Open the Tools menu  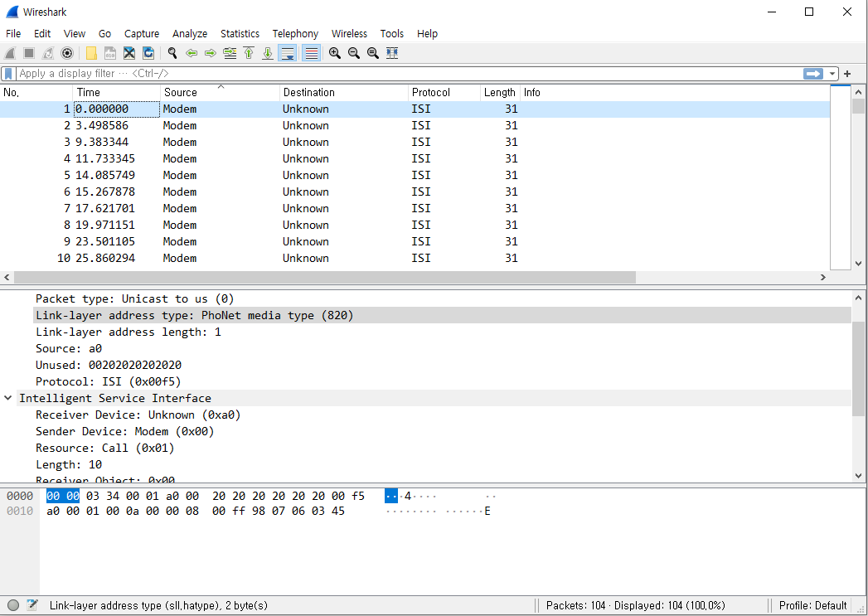[392, 34]
